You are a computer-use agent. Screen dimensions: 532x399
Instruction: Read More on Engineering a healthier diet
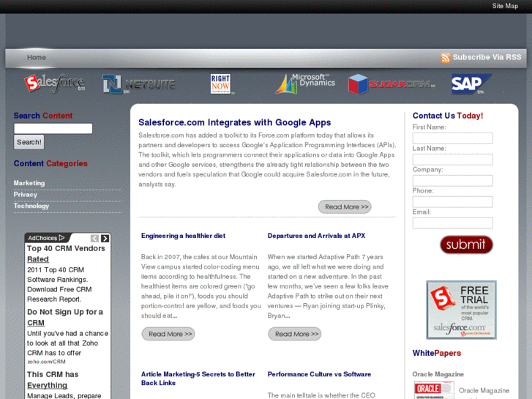point(168,334)
